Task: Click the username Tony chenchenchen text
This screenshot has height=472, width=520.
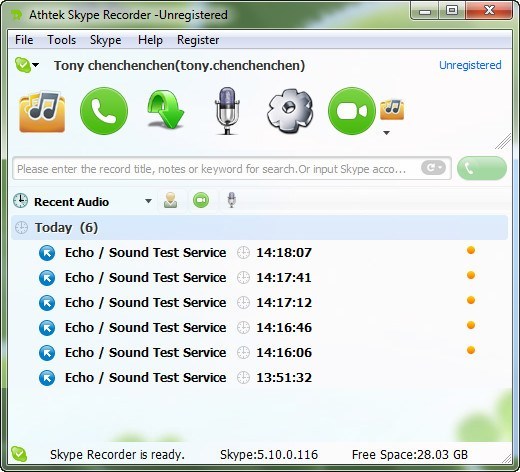Action: point(179,66)
